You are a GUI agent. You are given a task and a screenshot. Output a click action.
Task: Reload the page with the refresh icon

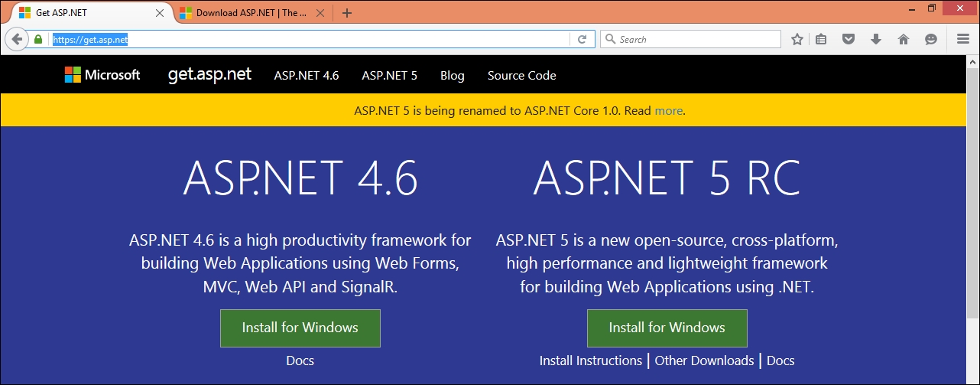(582, 39)
